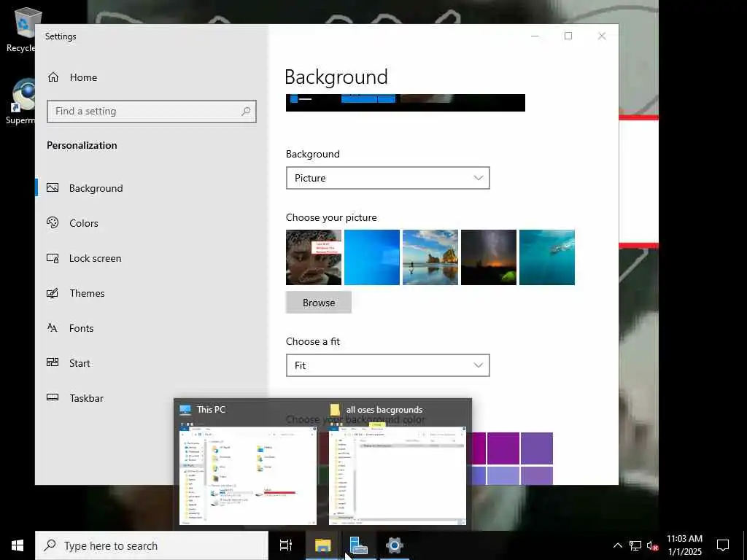
Task: Open the Choose a fit dropdown showing Fit
Action: pos(388,365)
